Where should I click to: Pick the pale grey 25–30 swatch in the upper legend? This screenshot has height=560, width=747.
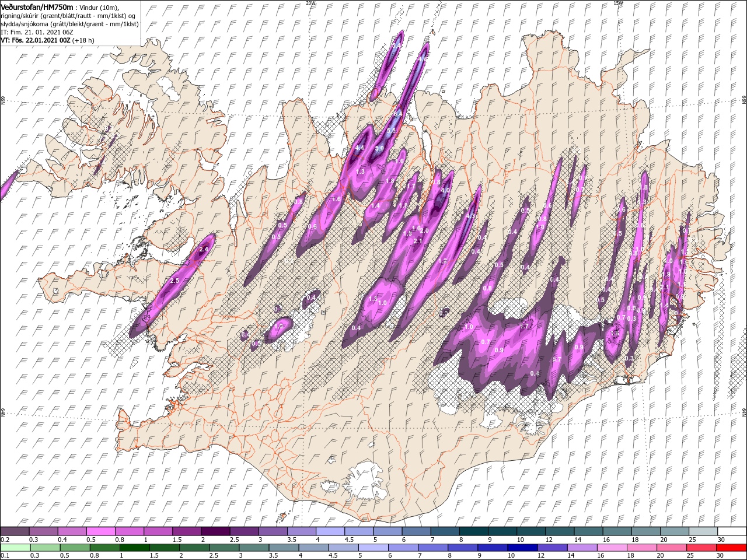coord(703,531)
